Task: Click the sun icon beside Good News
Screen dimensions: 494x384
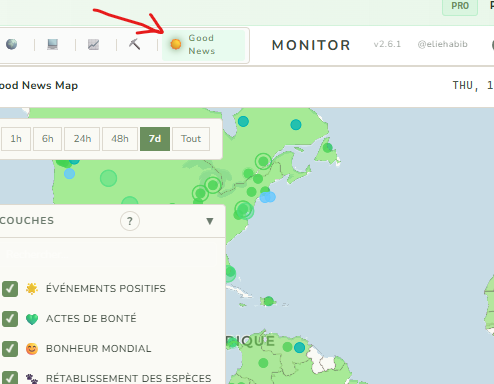Action: [176, 44]
